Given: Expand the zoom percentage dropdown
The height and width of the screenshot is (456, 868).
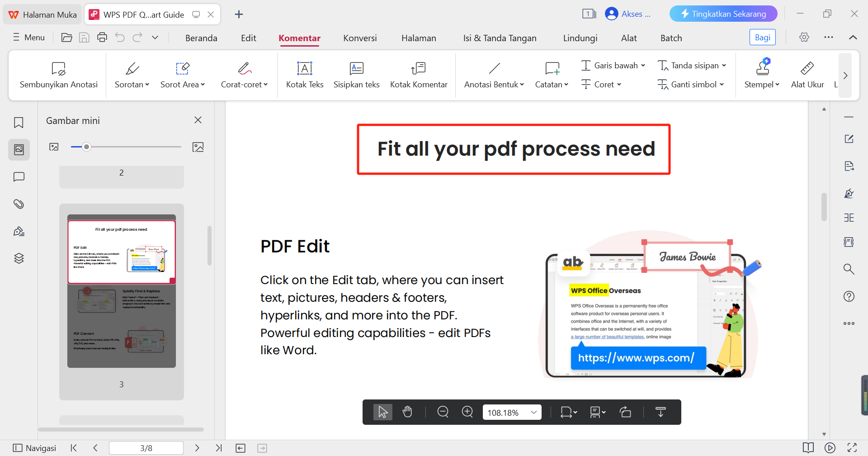Looking at the screenshot, I should coord(534,412).
